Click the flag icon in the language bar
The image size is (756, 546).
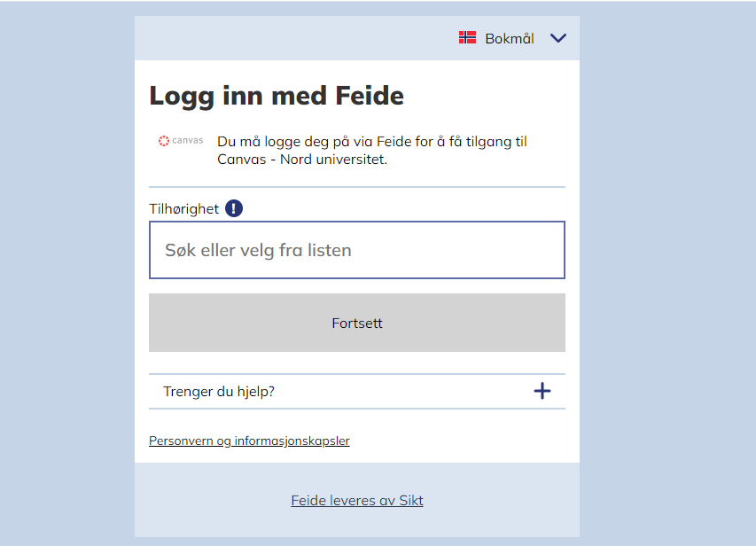point(468,38)
